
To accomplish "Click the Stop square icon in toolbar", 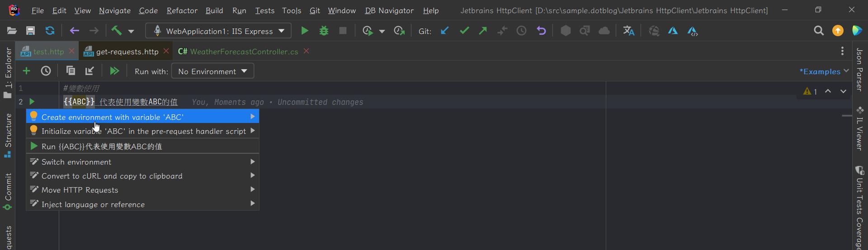I will [x=343, y=31].
